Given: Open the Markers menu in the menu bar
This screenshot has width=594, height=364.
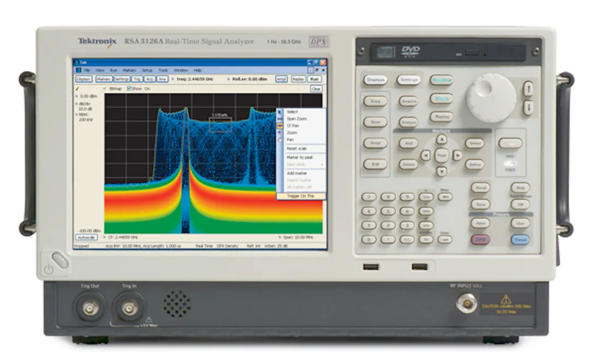Looking at the screenshot, I should pos(129,70).
